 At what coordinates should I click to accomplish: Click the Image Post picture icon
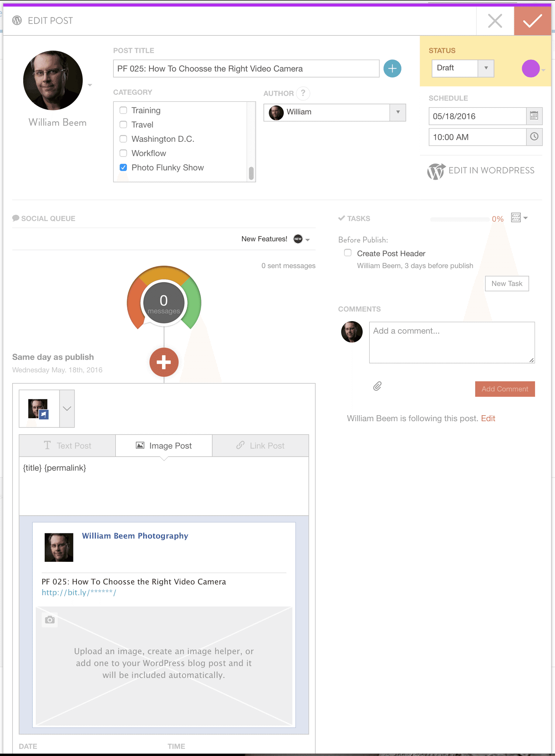(140, 445)
